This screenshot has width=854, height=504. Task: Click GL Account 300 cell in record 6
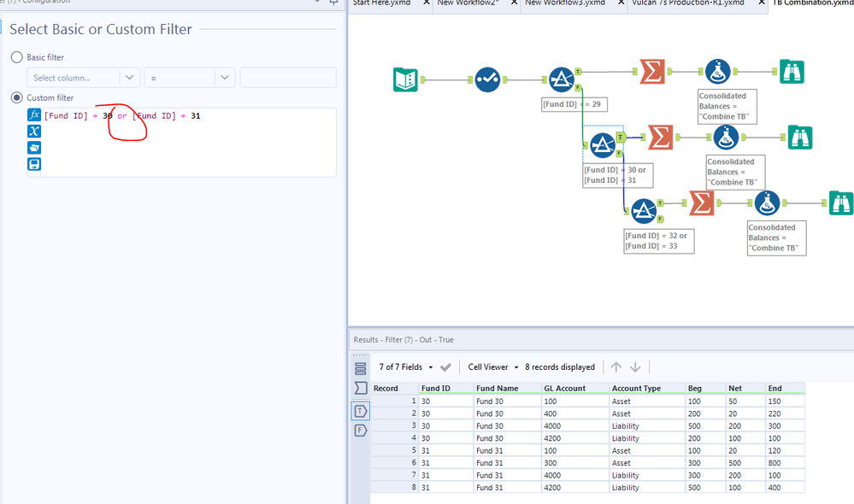[x=575, y=463]
